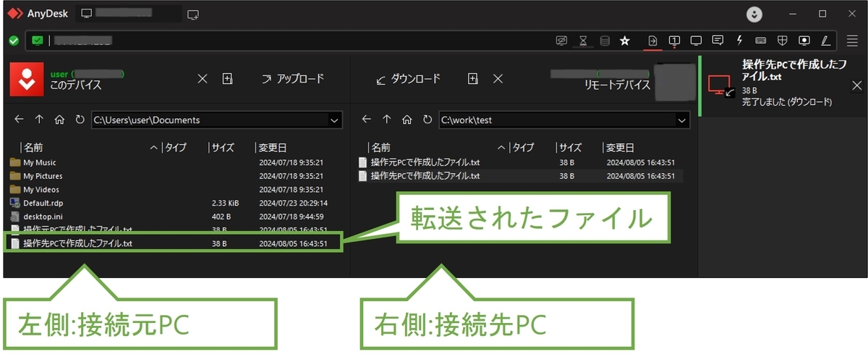This screenshot has width=868, height=357.
Task: Click the このデバイス user avatar logo
Action: click(27, 79)
